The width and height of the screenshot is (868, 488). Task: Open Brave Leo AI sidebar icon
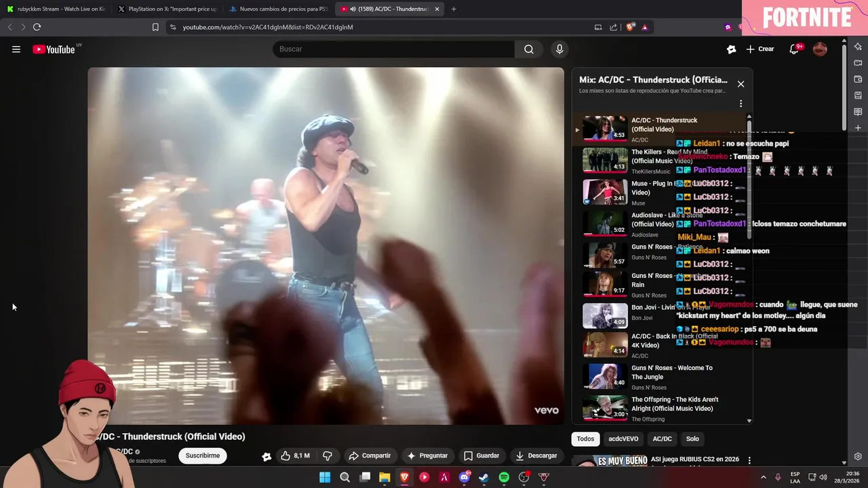[x=858, y=47]
